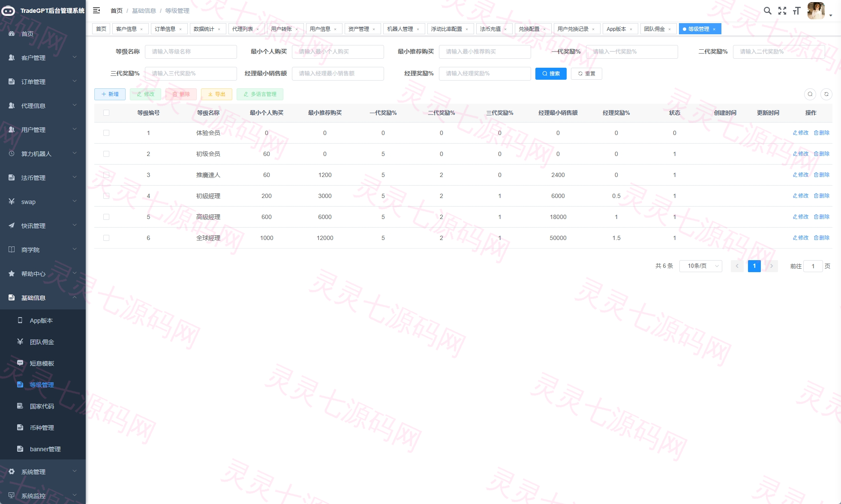This screenshot has height=504, width=841.
Task: Open 团队佣金 sidebar item
Action: point(43,342)
